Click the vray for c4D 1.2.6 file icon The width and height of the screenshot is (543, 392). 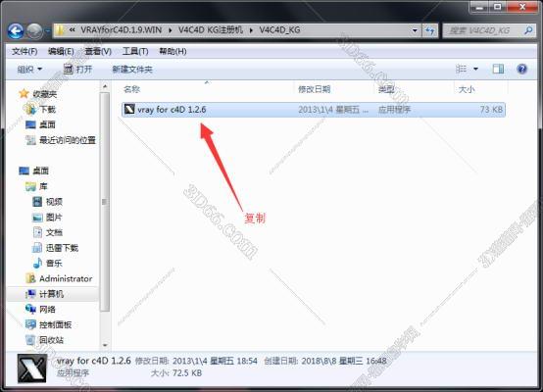click(x=129, y=109)
